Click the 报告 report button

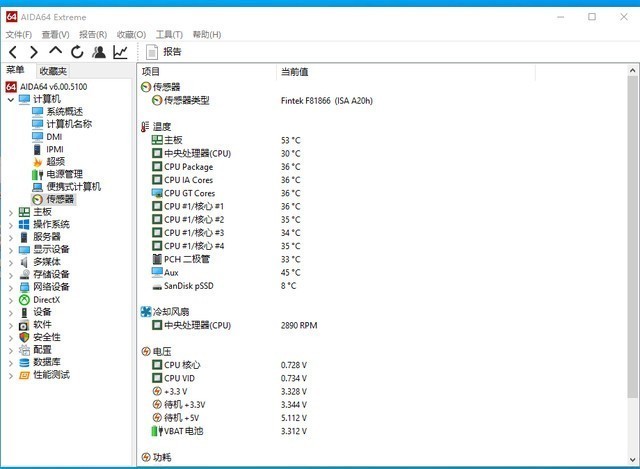[164, 52]
